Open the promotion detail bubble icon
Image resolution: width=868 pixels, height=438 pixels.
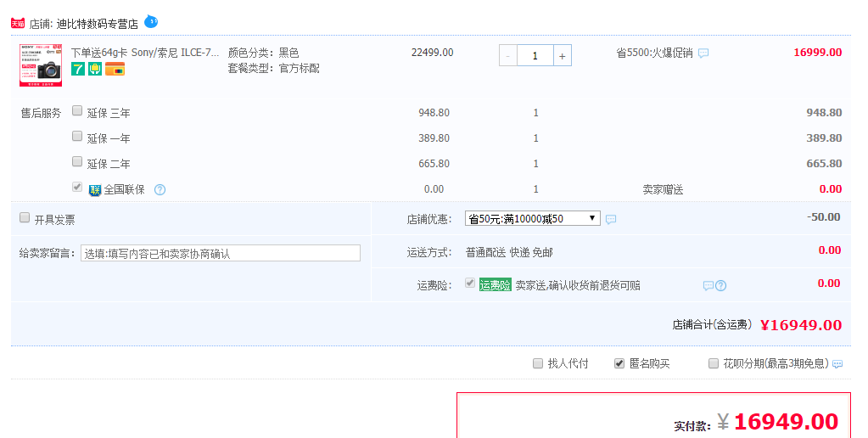tap(703, 53)
